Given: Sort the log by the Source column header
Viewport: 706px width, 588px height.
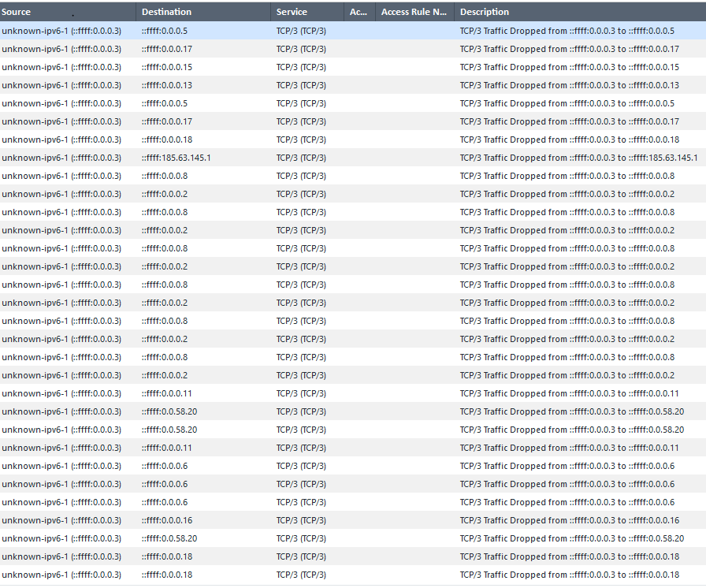Looking at the screenshot, I should click(x=68, y=12).
